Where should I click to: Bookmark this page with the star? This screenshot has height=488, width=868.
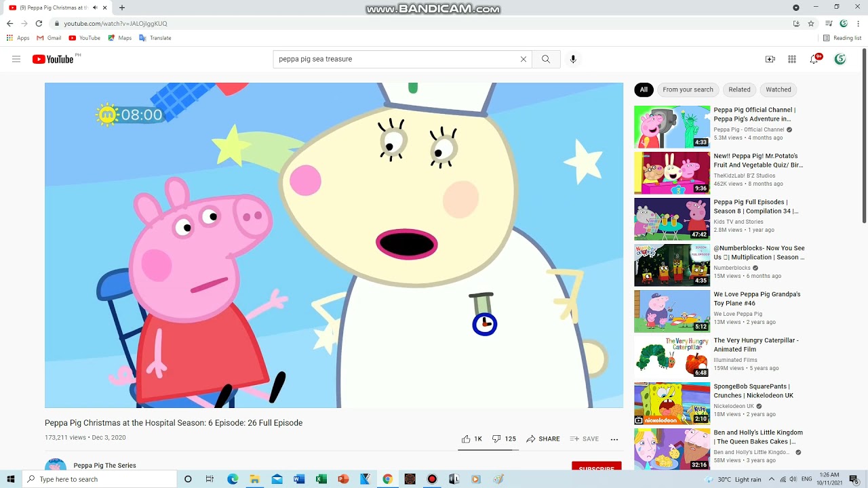[811, 24]
